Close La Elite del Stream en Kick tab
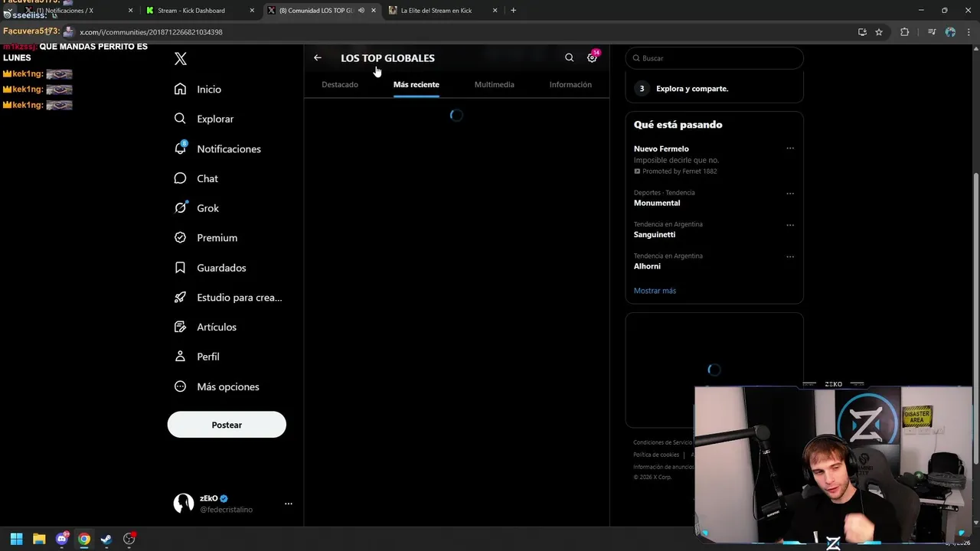 click(495, 11)
